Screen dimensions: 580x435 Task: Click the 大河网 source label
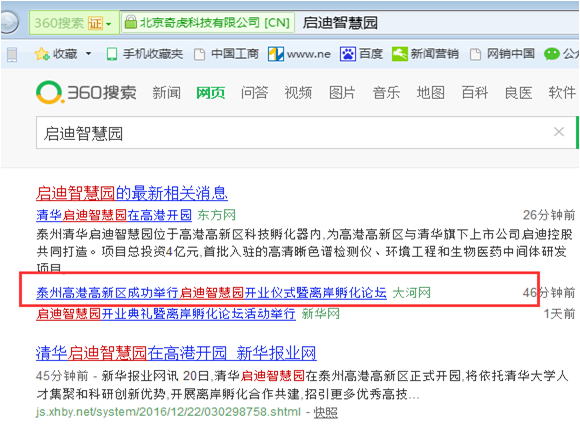[411, 293]
